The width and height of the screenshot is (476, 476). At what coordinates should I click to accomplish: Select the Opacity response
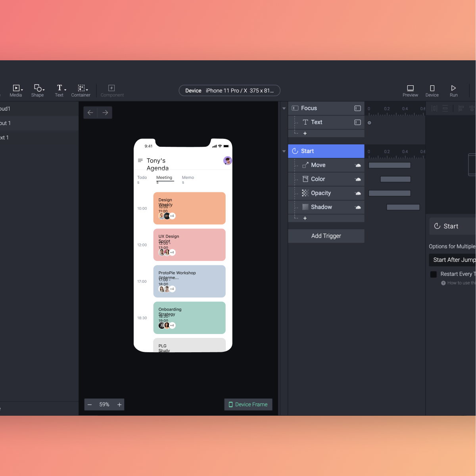[326, 193]
